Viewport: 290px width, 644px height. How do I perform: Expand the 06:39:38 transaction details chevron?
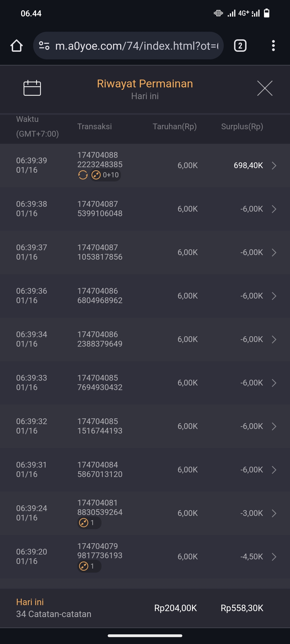coord(274,209)
